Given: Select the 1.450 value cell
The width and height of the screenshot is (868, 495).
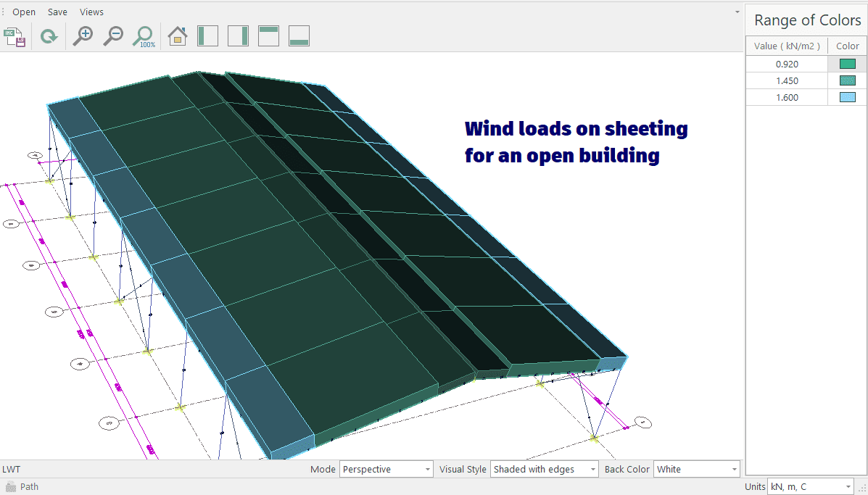Looking at the screenshot, I should click(786, 80).
